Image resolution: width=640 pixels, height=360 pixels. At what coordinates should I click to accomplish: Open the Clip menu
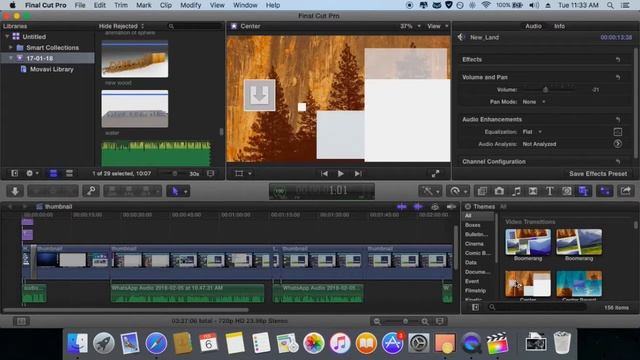(166, 5)
